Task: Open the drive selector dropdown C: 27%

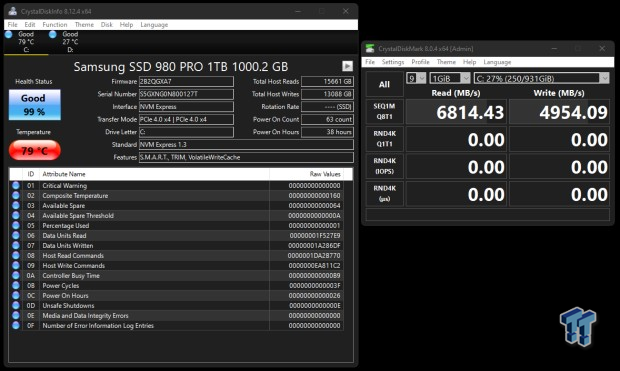Action: click(541, 78)
